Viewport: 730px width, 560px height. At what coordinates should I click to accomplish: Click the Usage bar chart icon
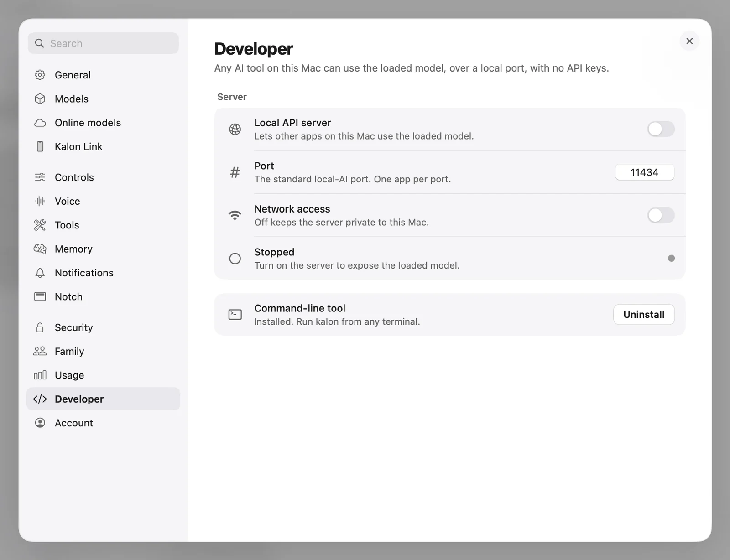[x=40, y=375]
